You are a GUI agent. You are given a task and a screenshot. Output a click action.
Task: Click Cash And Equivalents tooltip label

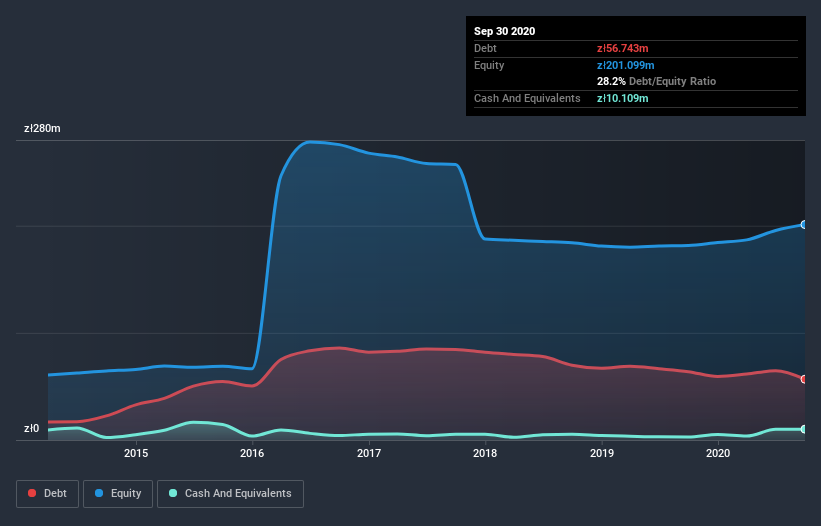click(x=527, y=98)
